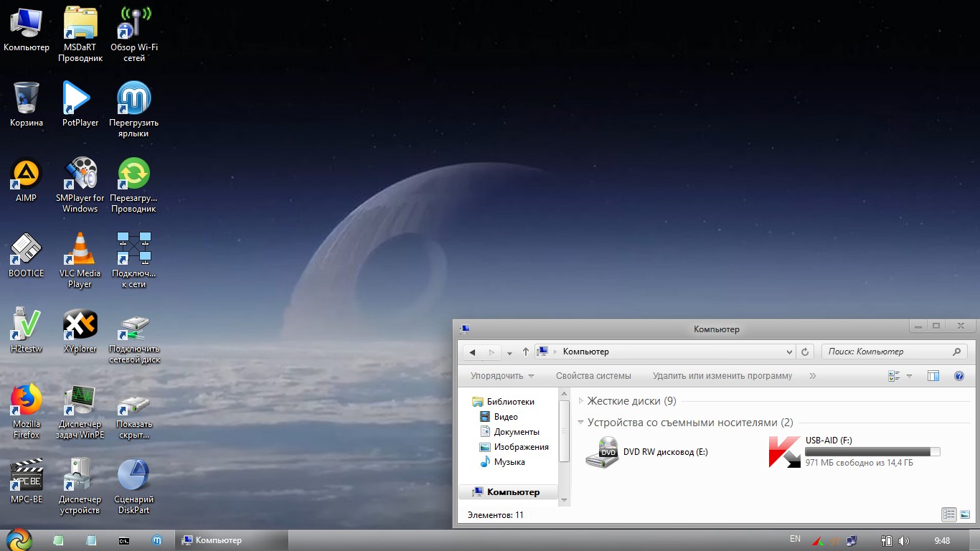Screen dimensions: 980x551
Task: Click the network monitor tray icon
Action: (x=852, y=540)
